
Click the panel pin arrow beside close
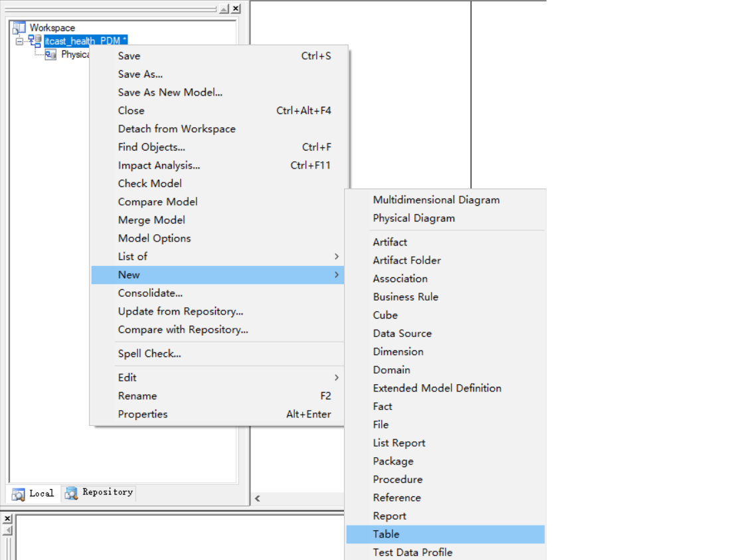click(x=224, y=9)
